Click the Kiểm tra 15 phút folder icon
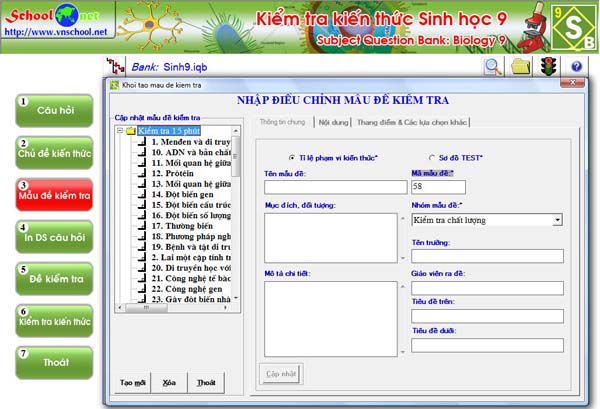The image size is (600, 409). tap(131, 131)
